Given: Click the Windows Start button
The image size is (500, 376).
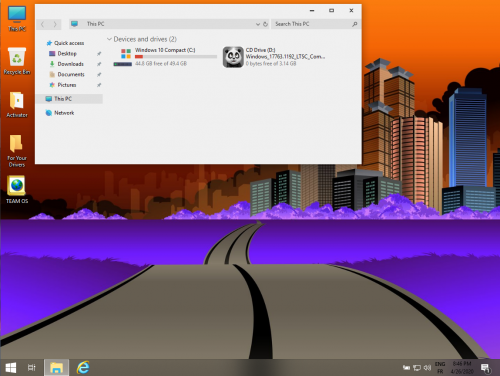Looking at the screenshot, I should coord(11,368).
